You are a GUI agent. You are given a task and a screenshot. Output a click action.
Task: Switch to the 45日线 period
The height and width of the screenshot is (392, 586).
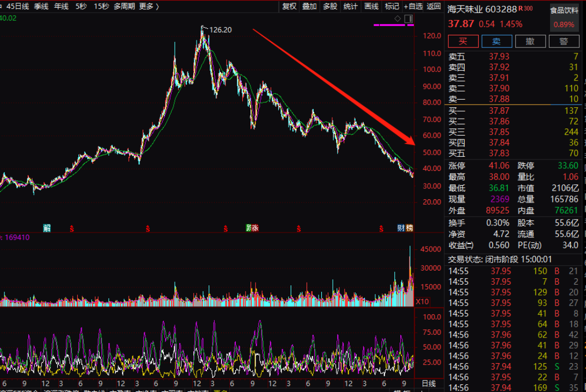click(x=17, y=7)
